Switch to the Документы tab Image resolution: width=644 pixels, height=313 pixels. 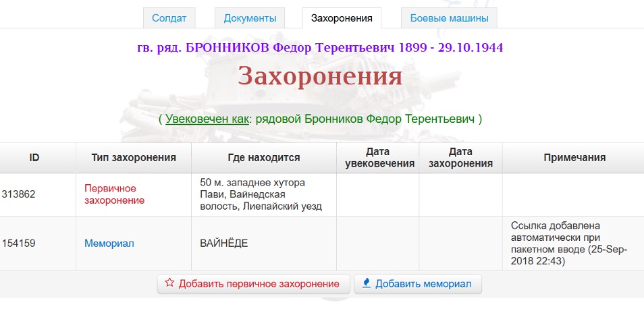click(x=250, y=18)
